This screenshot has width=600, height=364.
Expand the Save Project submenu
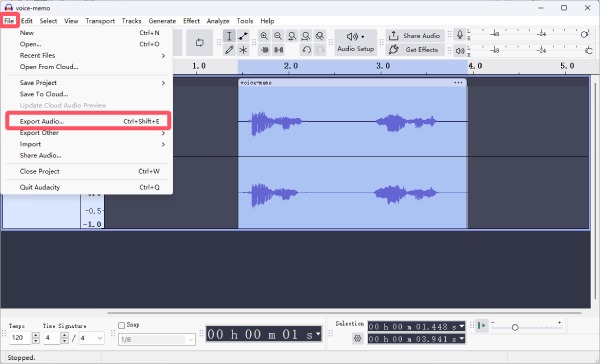88,83
